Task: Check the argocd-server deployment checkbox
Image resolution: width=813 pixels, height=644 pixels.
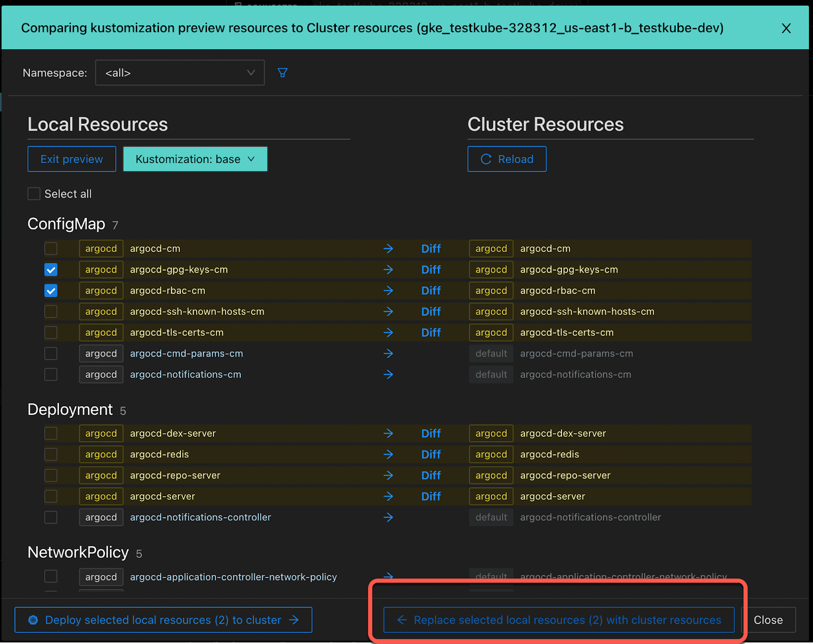Action: pyautogui.click(x=51, y=496)
